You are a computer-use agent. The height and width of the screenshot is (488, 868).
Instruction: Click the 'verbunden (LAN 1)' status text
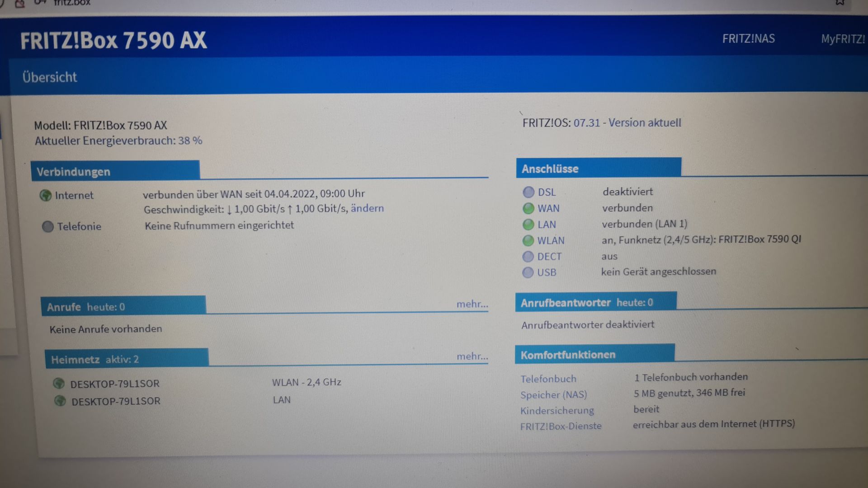[x=644, y=224]
